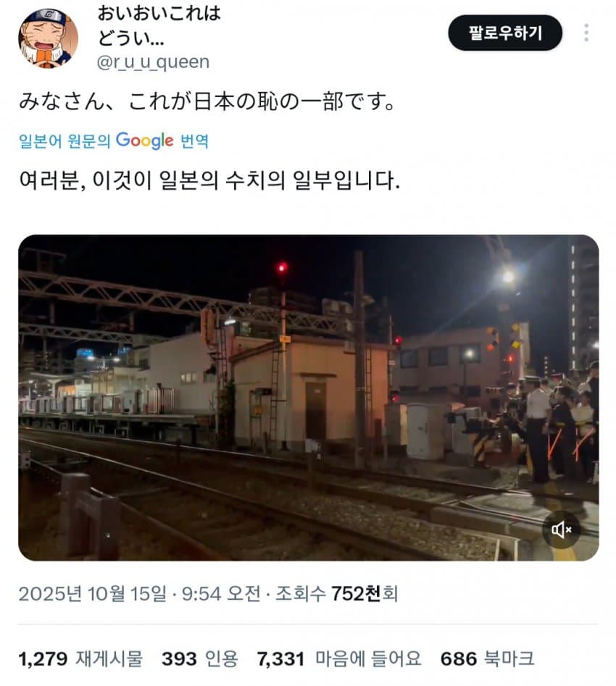The width and height of the screenshot is (616, 686).
Task: Toggle the 일본어 원문의 번역 translation link
Action: click(113, 141)
